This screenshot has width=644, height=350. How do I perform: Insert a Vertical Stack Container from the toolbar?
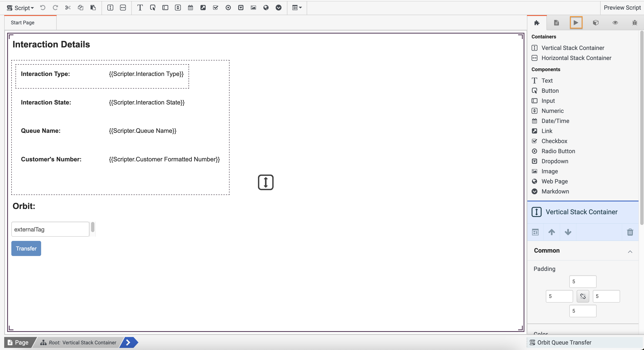tap(110, 8)
